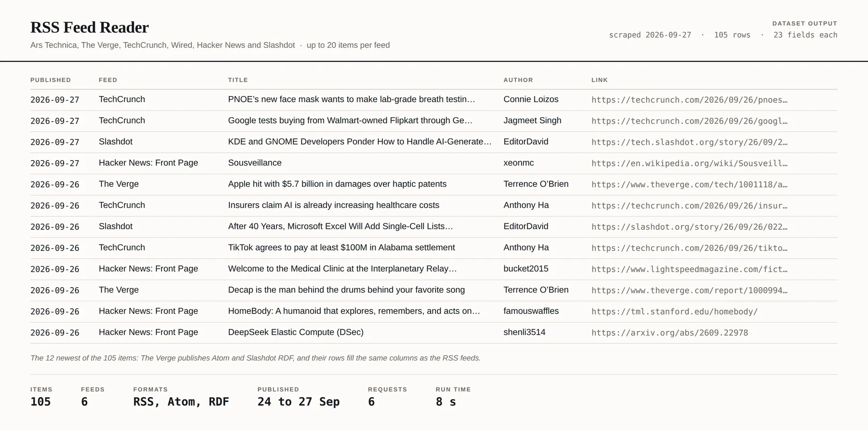This screenshot has height=430, width=868.
Task: Select the Google tests buying from Flipkart title
Action: (350, 121)
